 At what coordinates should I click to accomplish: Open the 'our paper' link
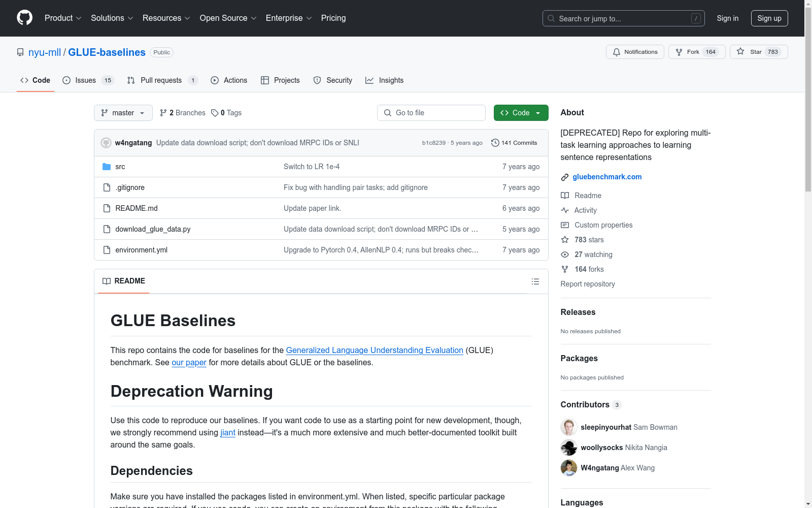point(189,362)
